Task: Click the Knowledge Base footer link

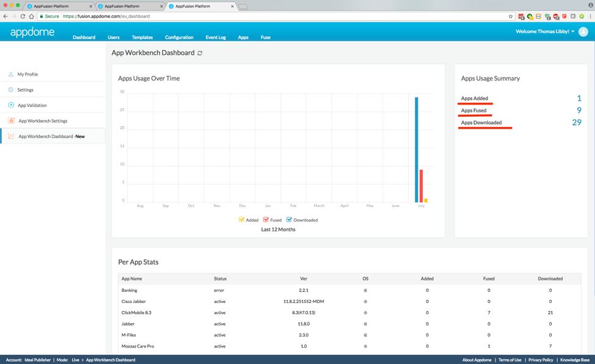Action: pos(575,360)
